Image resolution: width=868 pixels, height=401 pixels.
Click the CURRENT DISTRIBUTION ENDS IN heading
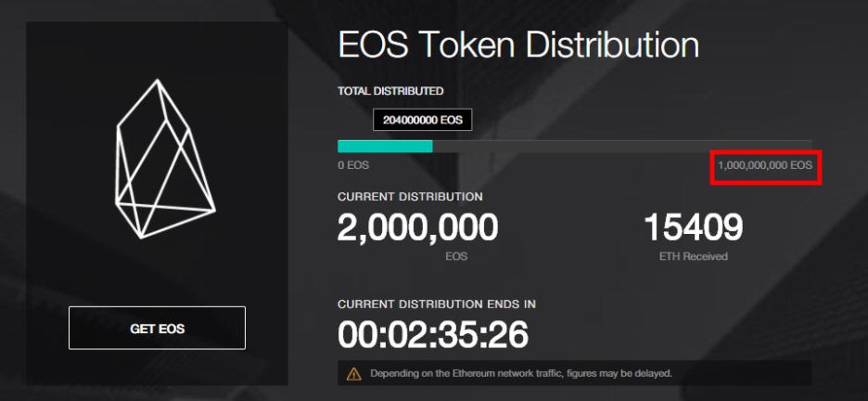[436, 304]
